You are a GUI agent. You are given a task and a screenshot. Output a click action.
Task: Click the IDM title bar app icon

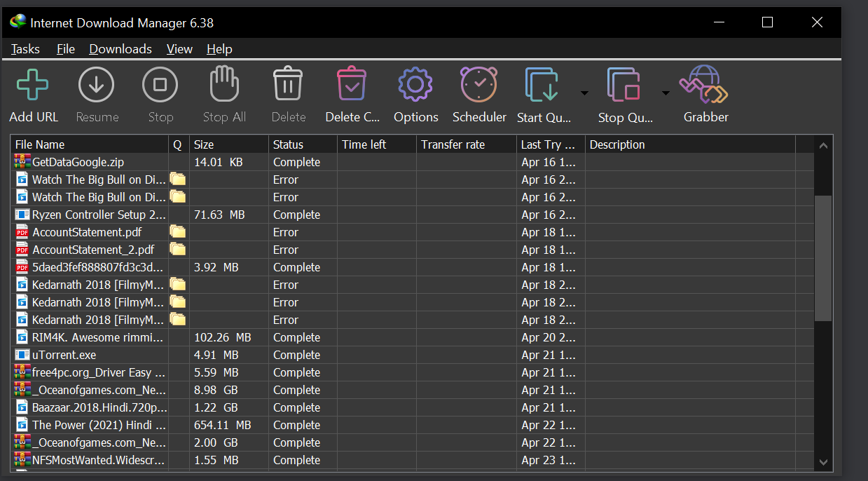(18, 22)
